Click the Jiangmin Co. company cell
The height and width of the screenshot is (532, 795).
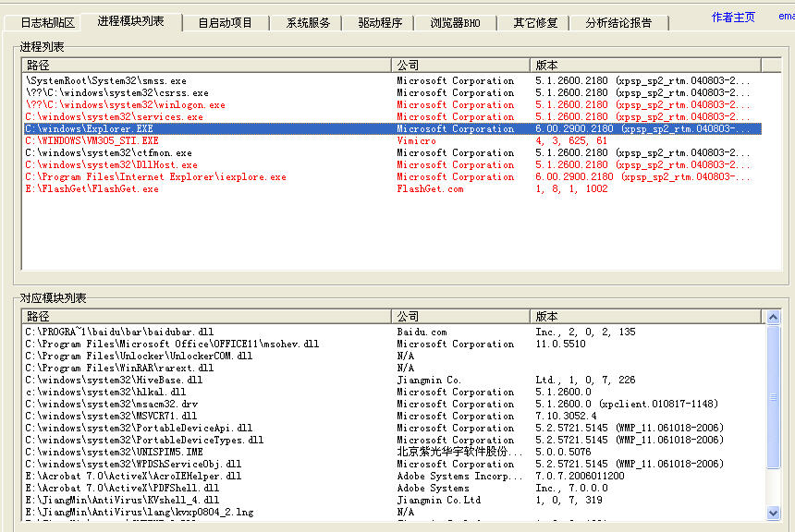428,380
